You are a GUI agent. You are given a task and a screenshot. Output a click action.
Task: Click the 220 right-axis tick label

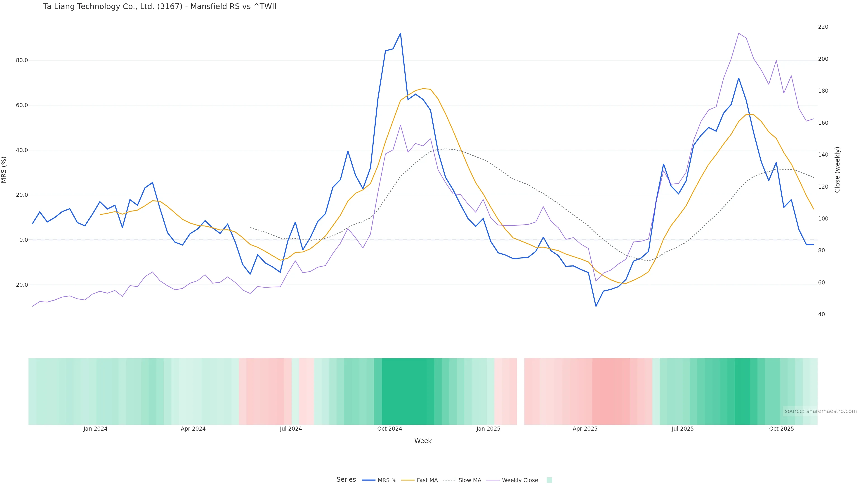(x=823, y=27)
